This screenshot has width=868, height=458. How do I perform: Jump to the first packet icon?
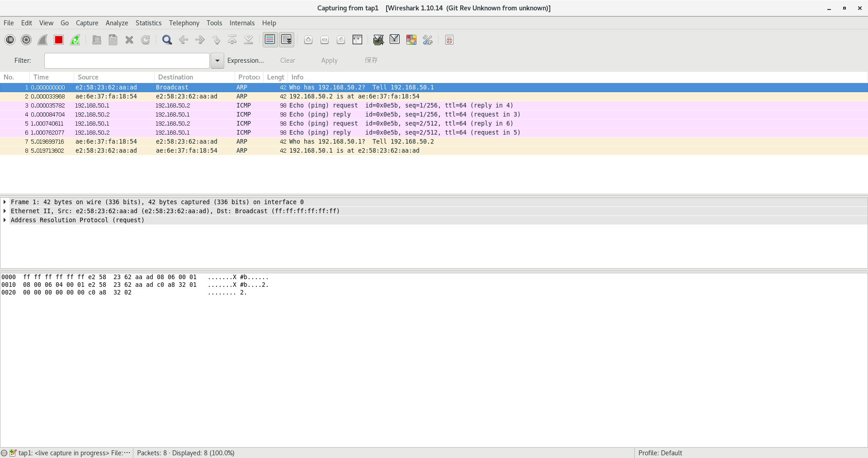click(232, 40)
